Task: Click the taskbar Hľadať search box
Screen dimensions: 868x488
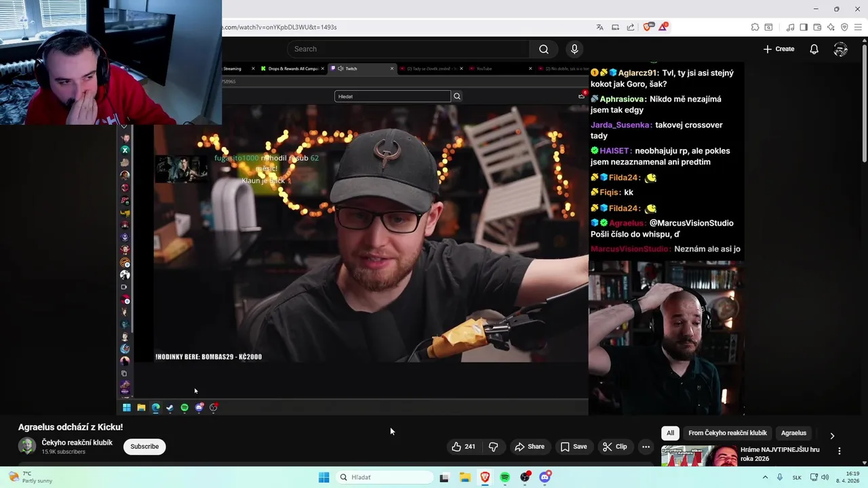Action: [x=383, y=477]
